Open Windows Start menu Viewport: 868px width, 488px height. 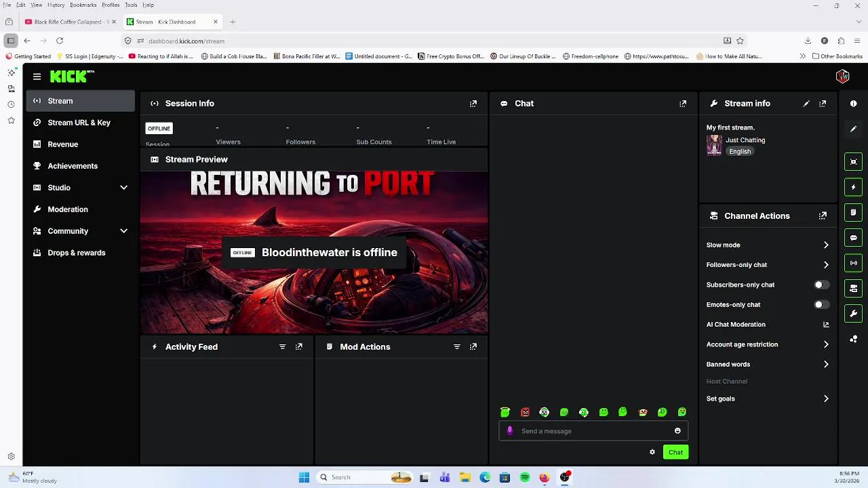(304, 477)
